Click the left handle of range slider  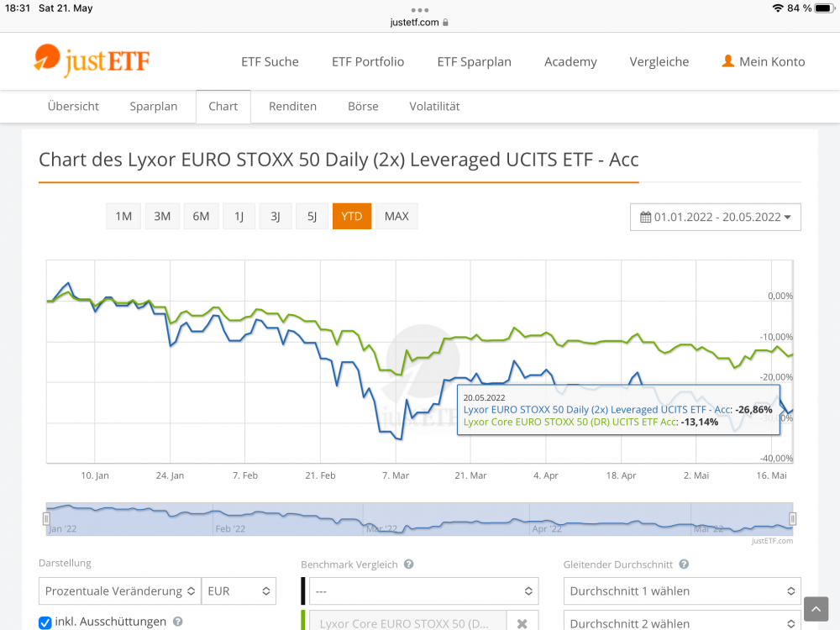[x=46, y=519]
